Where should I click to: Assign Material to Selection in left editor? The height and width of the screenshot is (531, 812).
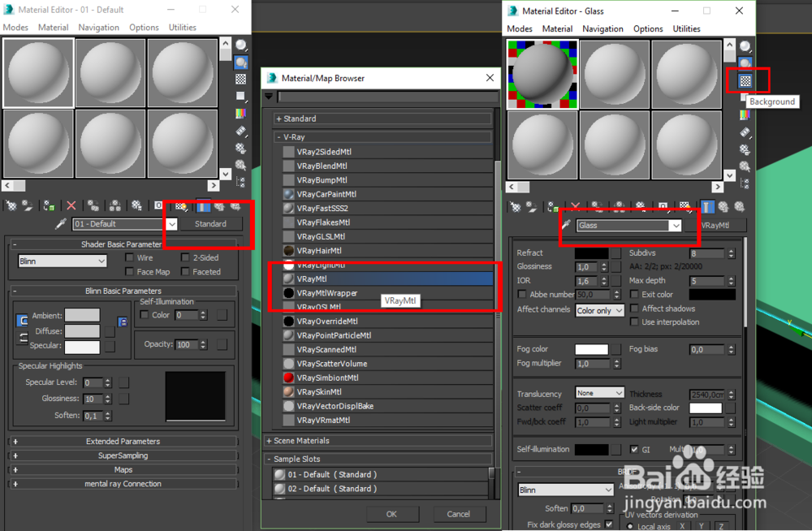(x=50, y=205)
